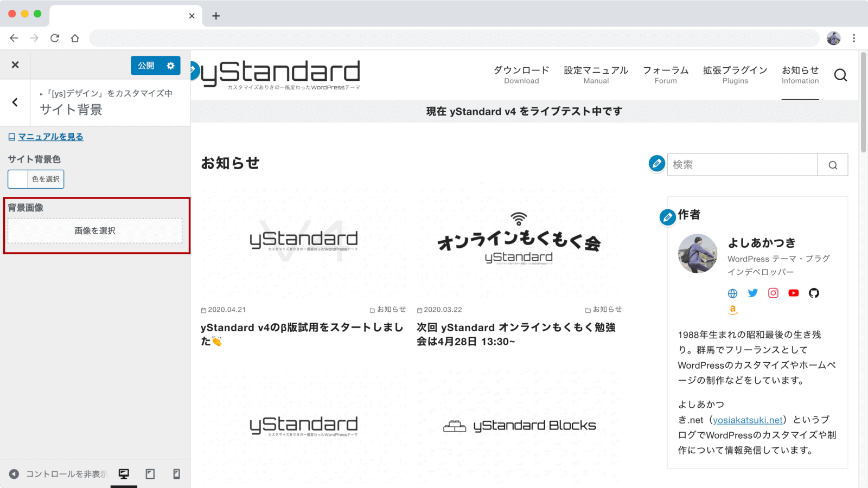
Task: Click browser forward arrow
Action: point(34,38)
